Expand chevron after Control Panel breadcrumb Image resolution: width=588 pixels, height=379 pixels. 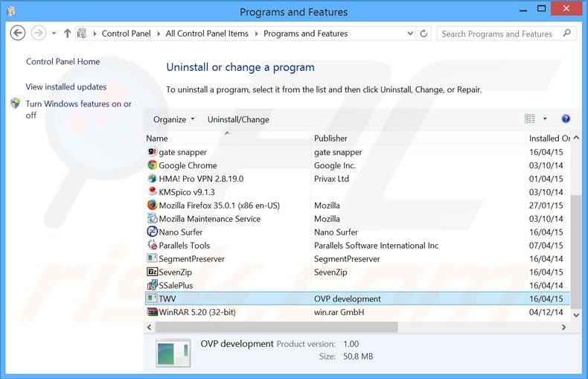pyautogui.click(x=159, y=34)
